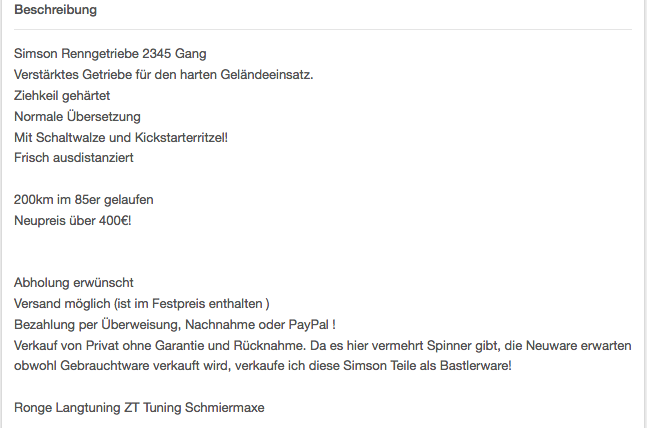This screenshot has height=428, width=647.
Task: Click the word "PayPal" in payment line
Action: [308, 324]
